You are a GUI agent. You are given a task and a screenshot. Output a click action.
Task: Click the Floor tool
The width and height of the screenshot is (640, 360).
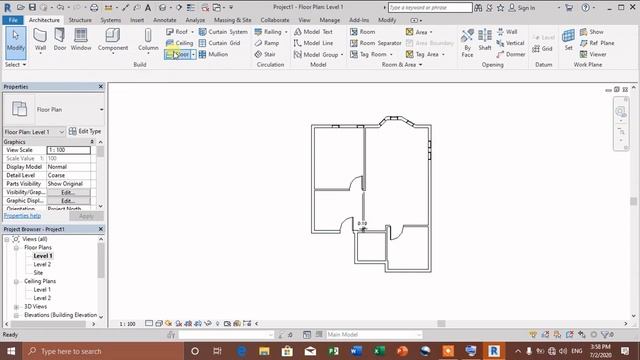coord(178,54)
